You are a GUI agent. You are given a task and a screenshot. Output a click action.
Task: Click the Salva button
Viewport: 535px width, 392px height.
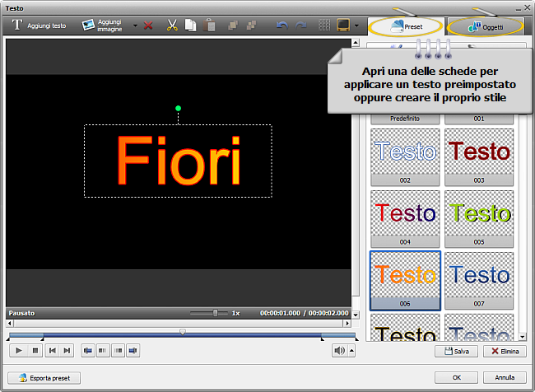pos(455,351)
